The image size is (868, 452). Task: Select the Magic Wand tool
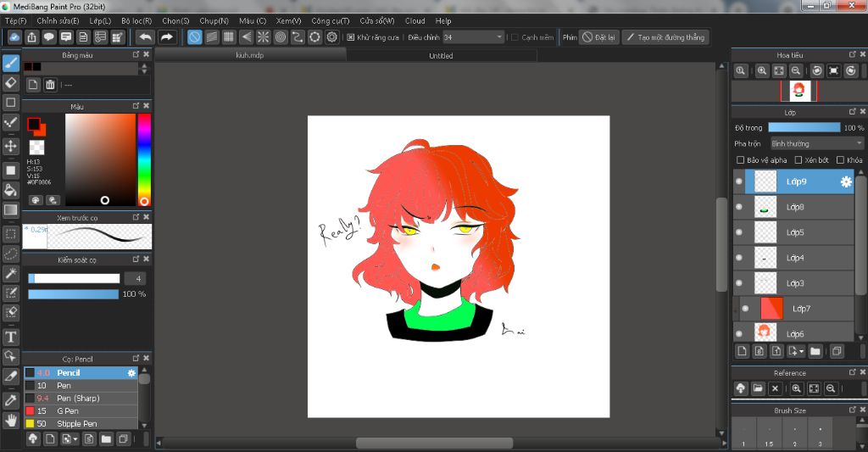pyautogui.click(x=10, y=273)
